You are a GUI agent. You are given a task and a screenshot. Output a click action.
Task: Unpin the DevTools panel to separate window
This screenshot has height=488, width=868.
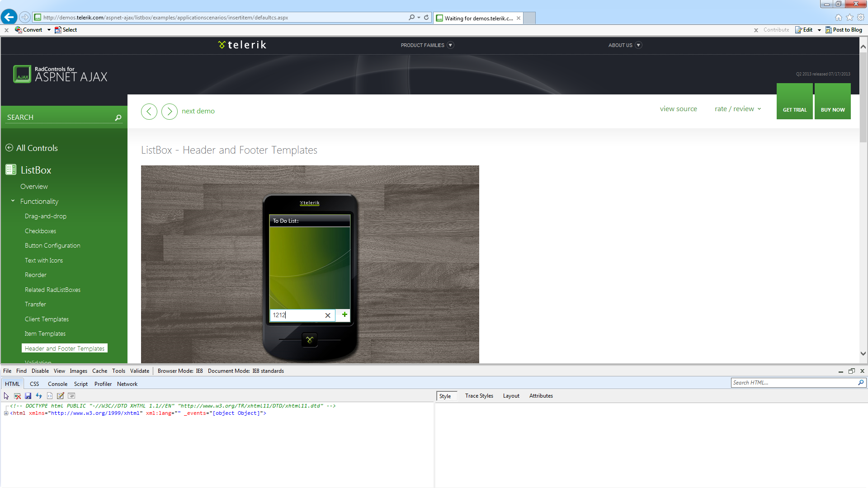point(852,371)
